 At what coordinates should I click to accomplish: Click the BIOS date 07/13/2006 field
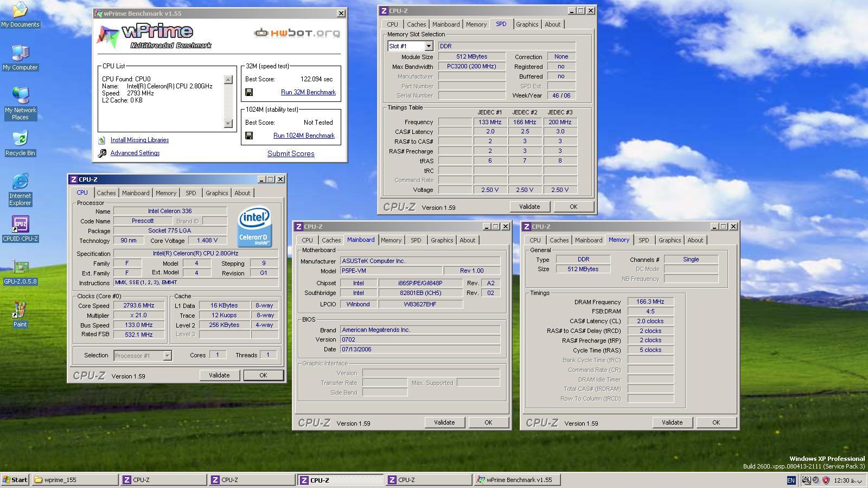tap(420, 349)
